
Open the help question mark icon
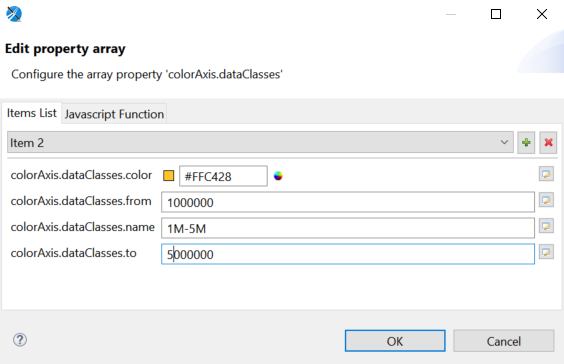point(20,340)
